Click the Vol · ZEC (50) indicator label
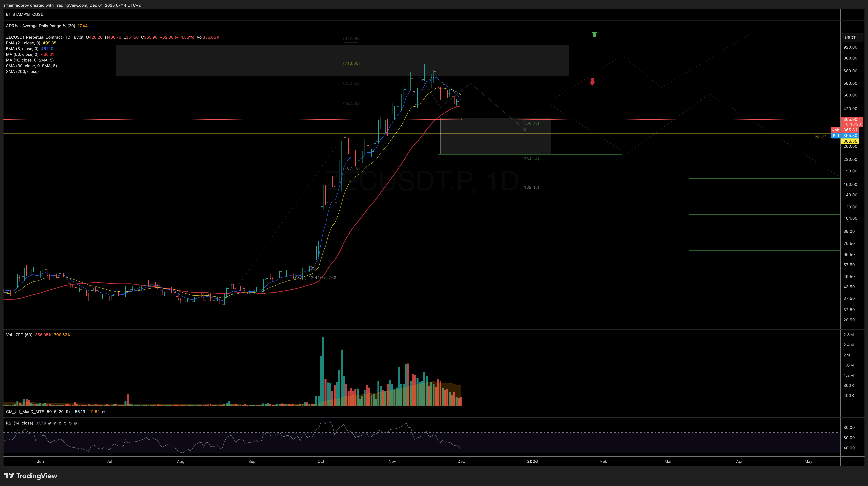The width and height of the screenshot is (868, 486). tap(19, 335)
